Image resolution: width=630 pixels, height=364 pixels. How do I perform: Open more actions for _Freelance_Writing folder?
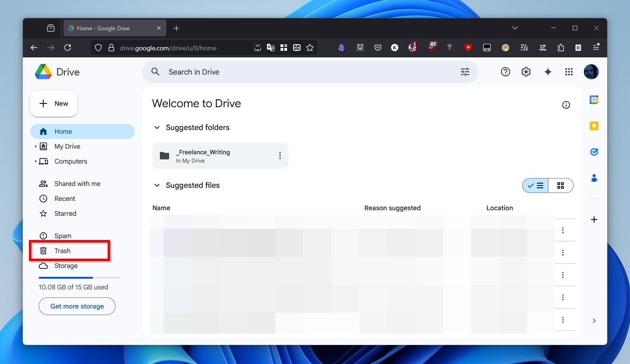coord(280,156)
